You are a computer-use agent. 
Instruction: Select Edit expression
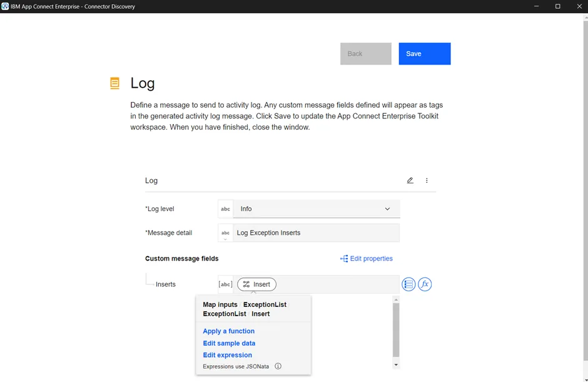[x=227, y=355]
